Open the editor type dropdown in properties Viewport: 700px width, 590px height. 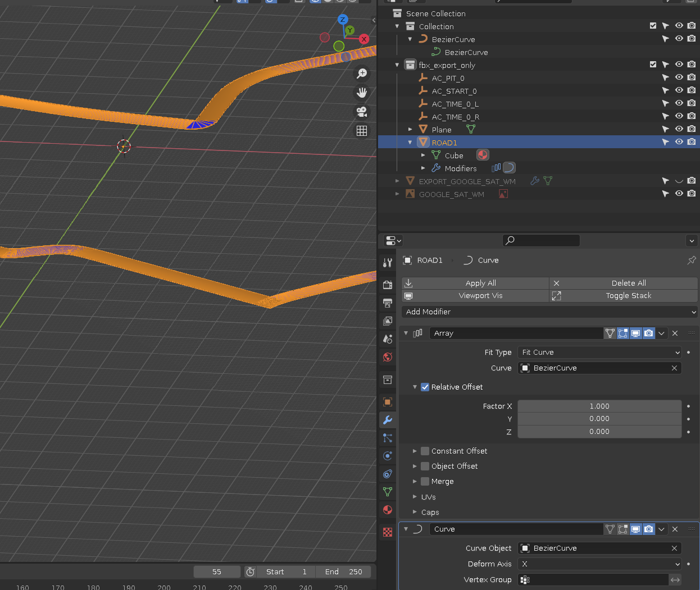coord(393,240)
